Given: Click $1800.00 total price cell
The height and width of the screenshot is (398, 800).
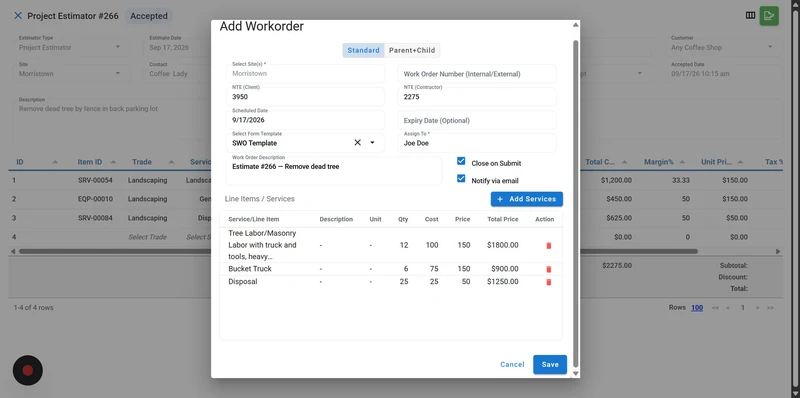Looking at the screenshot, I should pos(503,245).
